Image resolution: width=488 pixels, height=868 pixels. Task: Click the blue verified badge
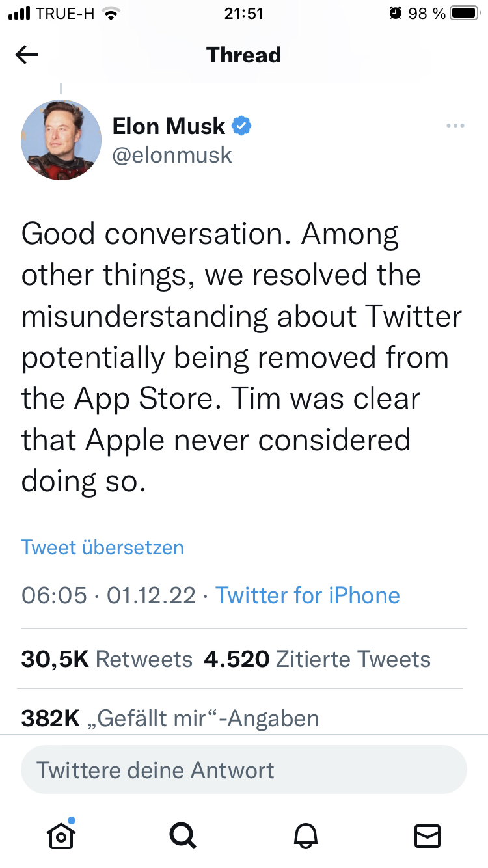[242, 126]
